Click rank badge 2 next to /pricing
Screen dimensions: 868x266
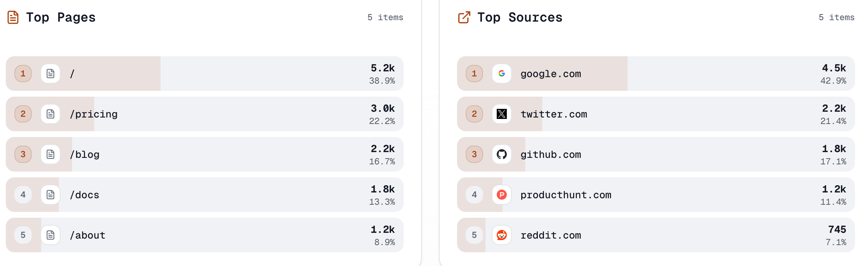click(23, 114)
